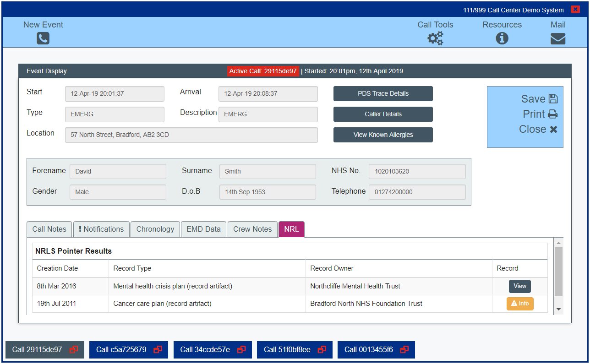Open Caller Details button

click(x=383, y=114)
